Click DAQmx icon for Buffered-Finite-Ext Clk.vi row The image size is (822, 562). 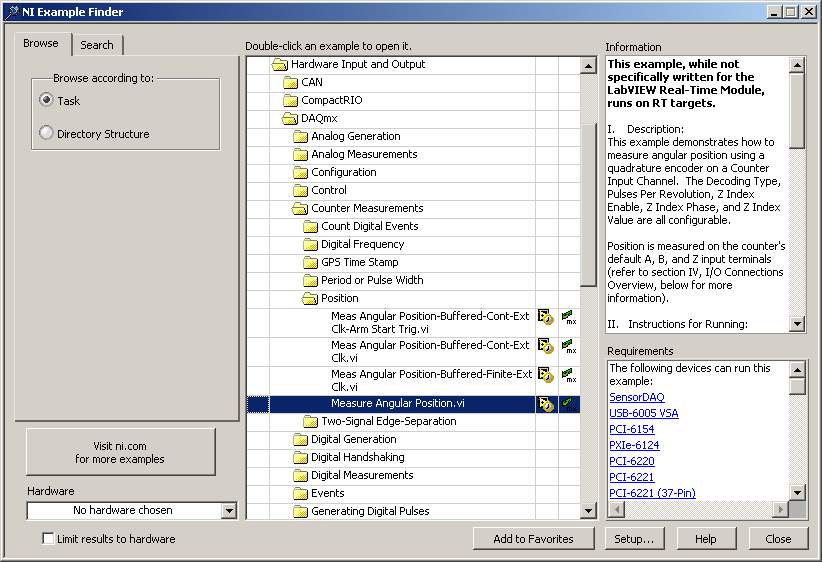tap(569, 375)
